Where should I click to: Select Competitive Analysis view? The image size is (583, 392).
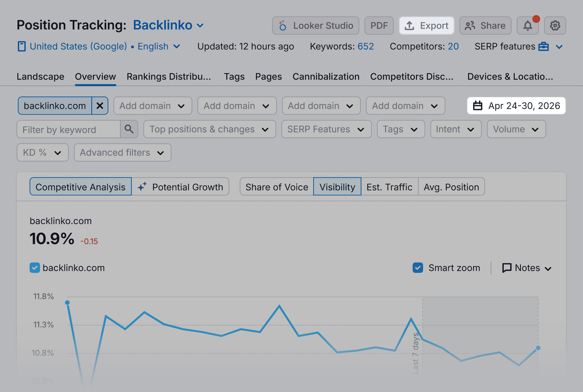80,187
